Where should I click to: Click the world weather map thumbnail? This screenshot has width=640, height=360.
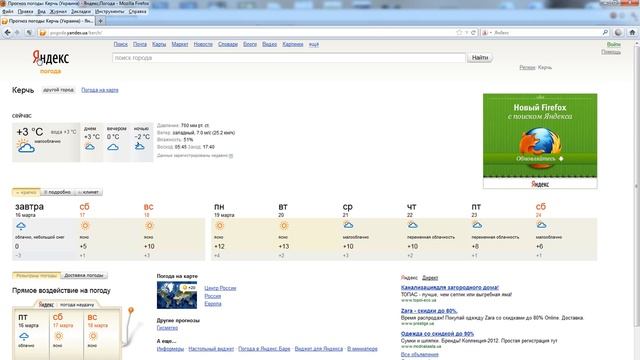[177, 295]
